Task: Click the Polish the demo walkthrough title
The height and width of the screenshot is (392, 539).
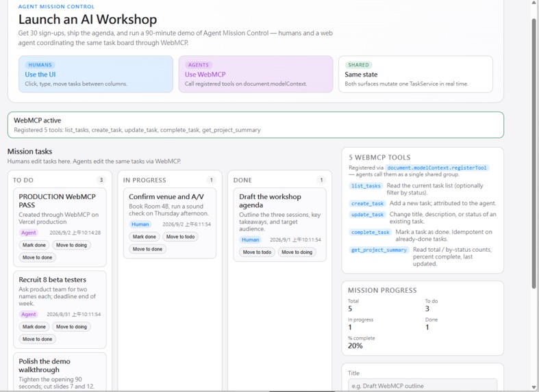Action: (x=45, y=365)
